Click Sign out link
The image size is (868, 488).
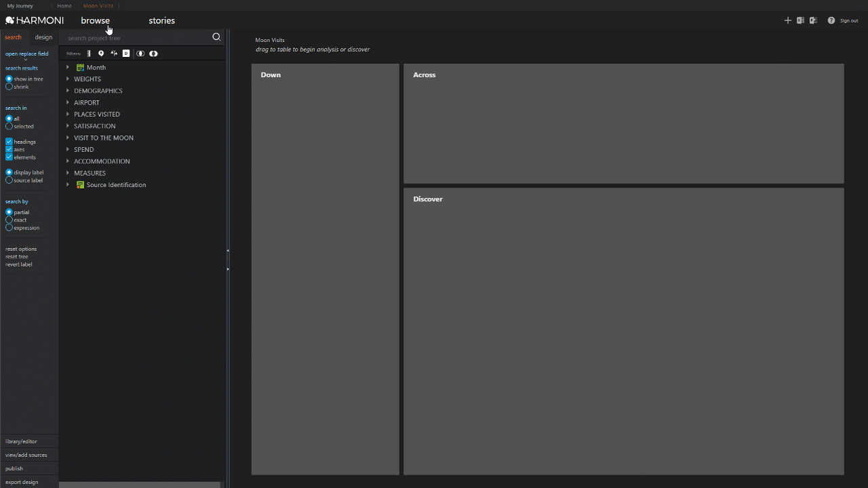tap(849, 21)
